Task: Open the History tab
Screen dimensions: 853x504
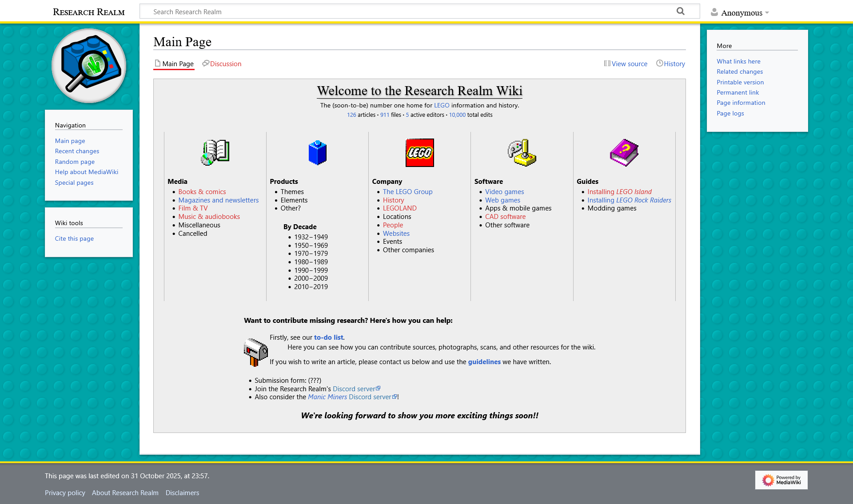Action: [674, 64]
